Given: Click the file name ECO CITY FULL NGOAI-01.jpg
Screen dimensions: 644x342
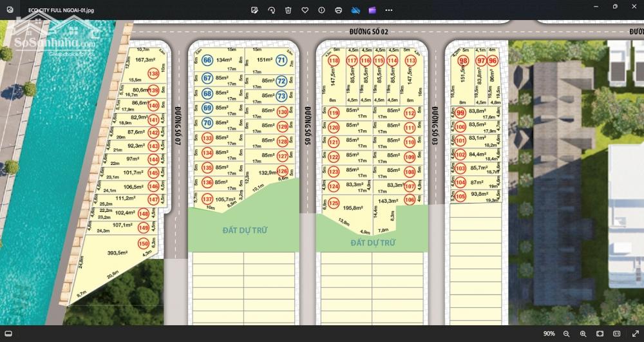Looking at the screenshot, I should [52, 11].
